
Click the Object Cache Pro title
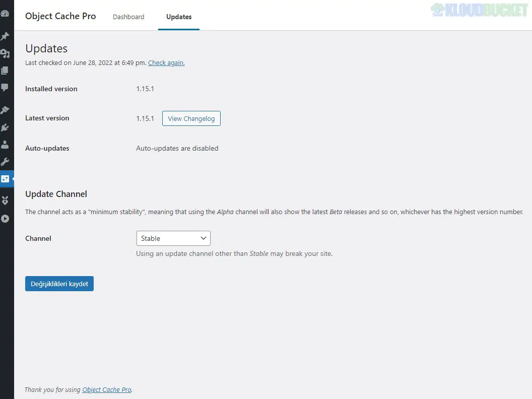(x=60, y=16)
